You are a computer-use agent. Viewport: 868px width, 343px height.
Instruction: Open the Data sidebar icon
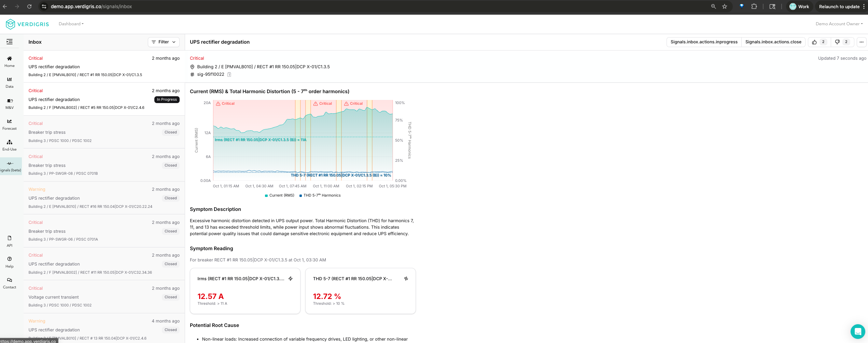tap(10, 82)
